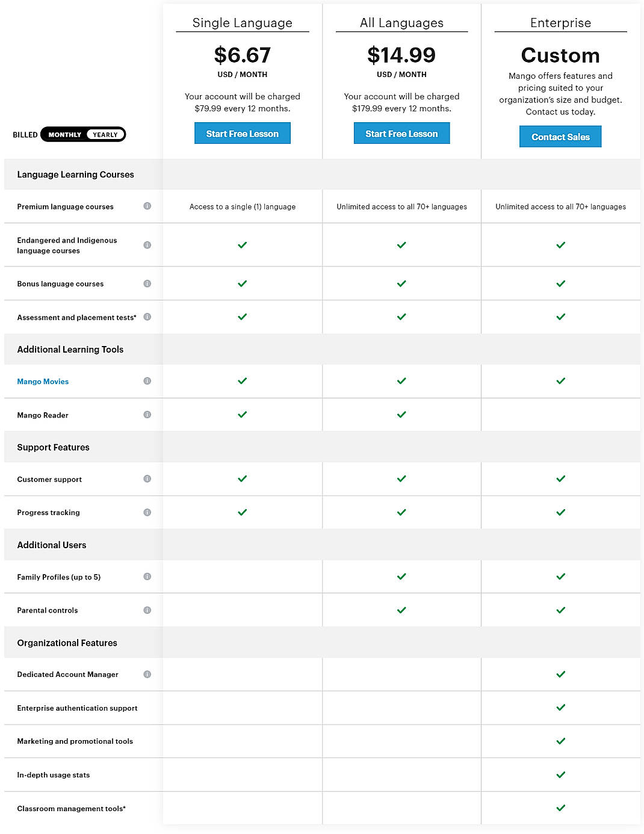The height and width of the screenshot is (834, 644).
Task: Click Contact Sales for Enterprise plan
Action: tap(560, 137)
